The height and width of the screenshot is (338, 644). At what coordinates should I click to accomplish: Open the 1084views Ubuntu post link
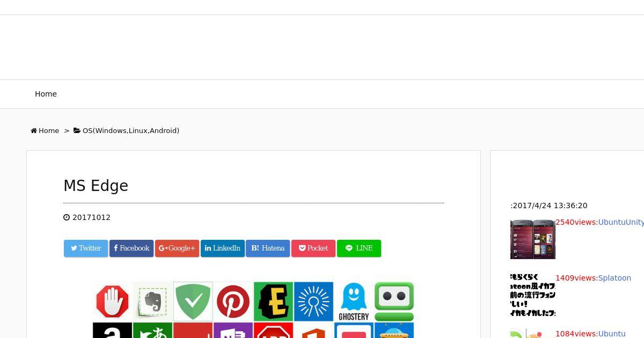click(x=612, y=334)
